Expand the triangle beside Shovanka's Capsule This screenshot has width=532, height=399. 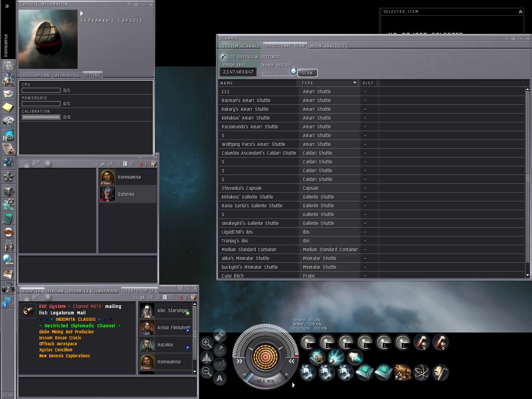(x=82, y=13)
